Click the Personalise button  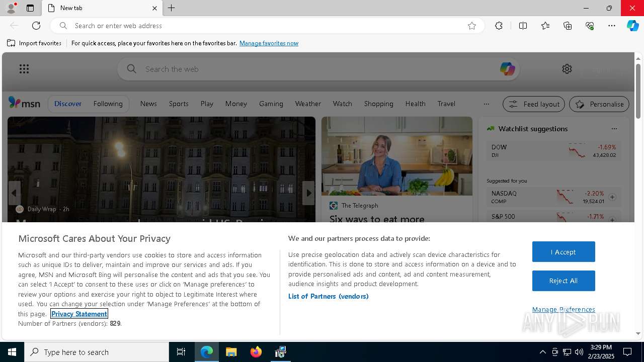599,104
